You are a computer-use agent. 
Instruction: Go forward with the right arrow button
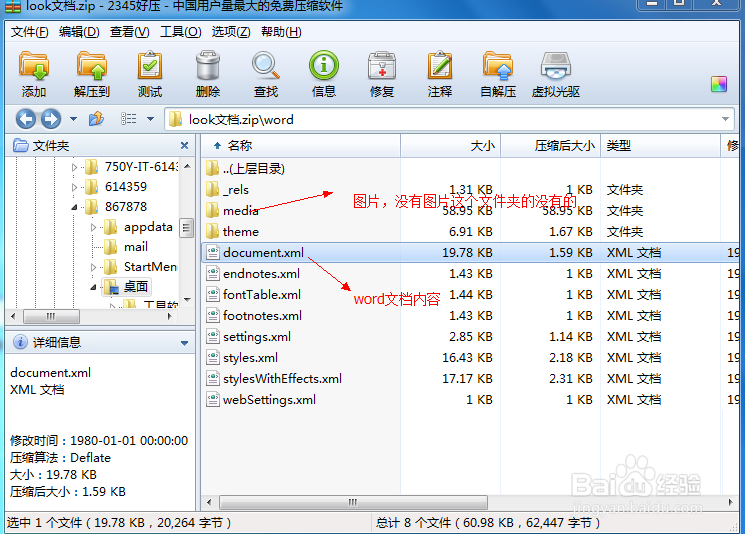coord(51,119)
